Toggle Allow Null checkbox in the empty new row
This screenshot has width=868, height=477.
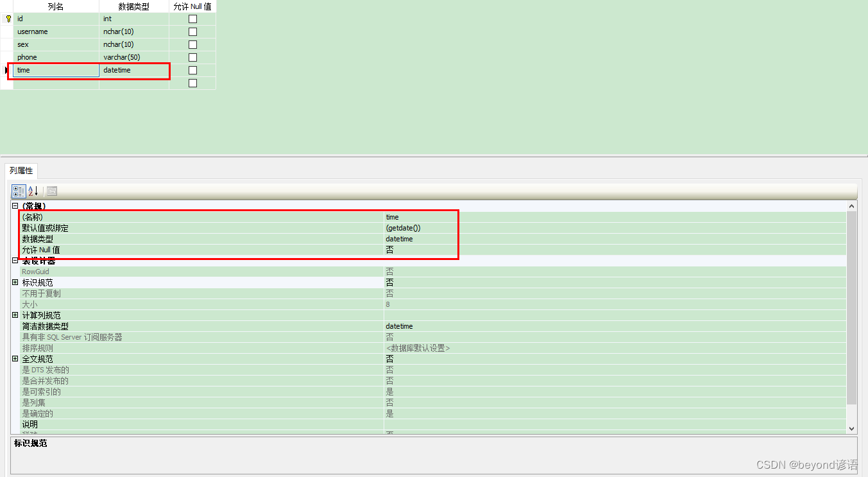(192, 83)
